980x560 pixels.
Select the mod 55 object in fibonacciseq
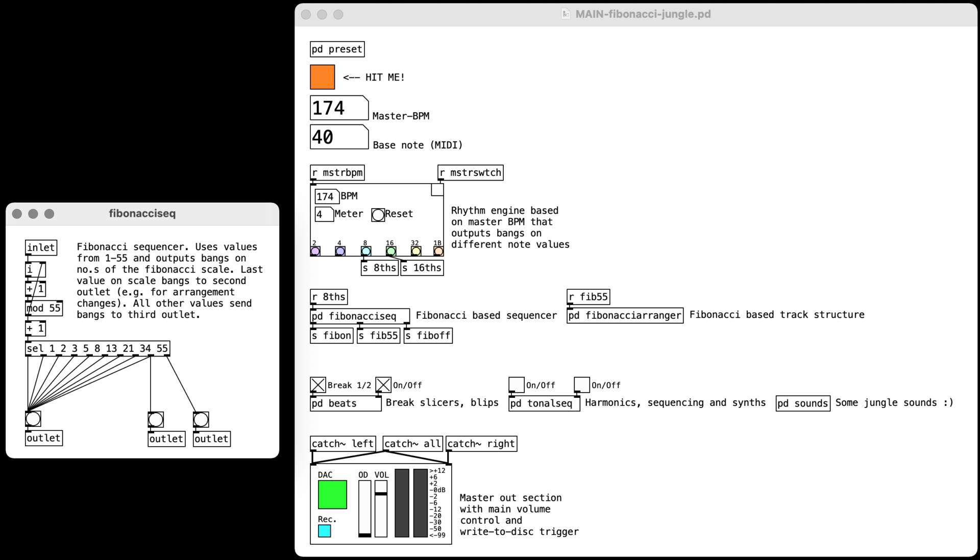(44, 308)
